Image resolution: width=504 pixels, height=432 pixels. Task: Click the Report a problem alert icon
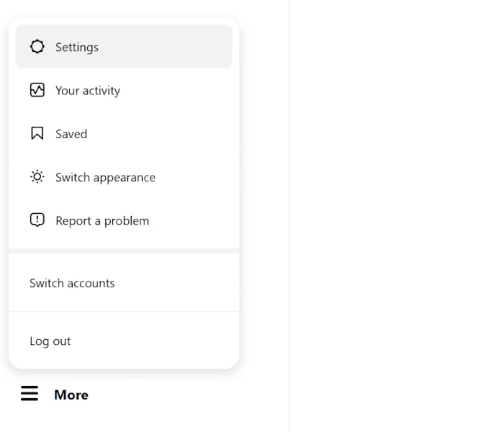coord(37,220)
